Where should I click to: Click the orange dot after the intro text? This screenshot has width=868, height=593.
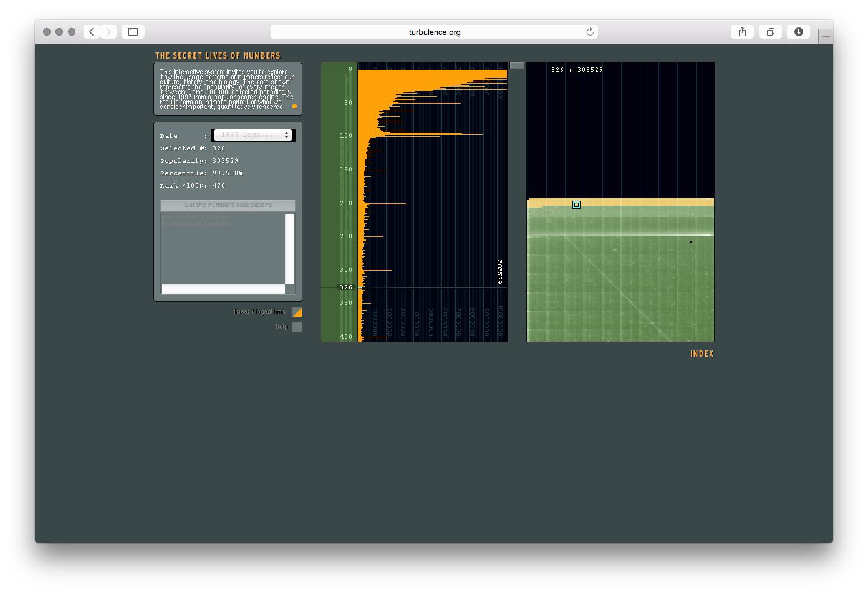point(294,107)
